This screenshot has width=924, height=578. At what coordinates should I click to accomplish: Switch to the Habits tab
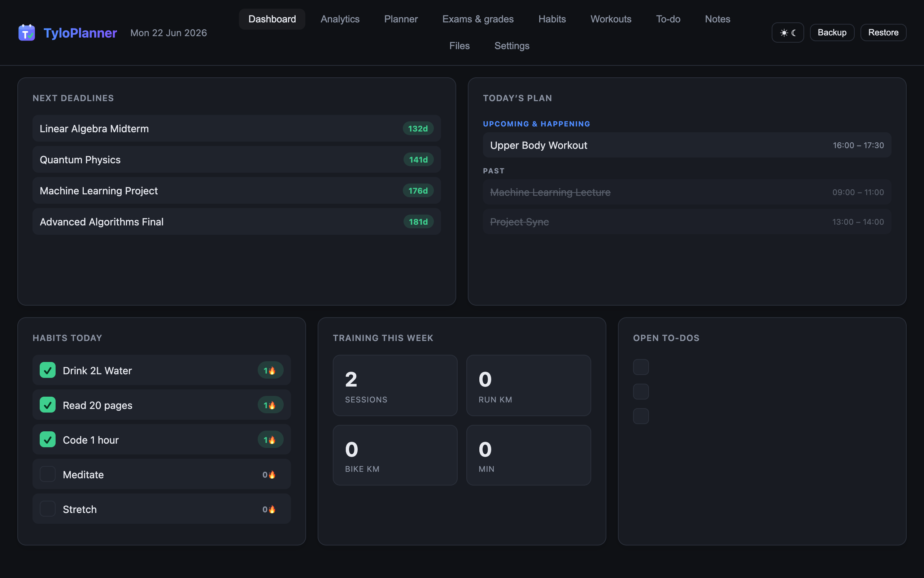pos(552,19)
